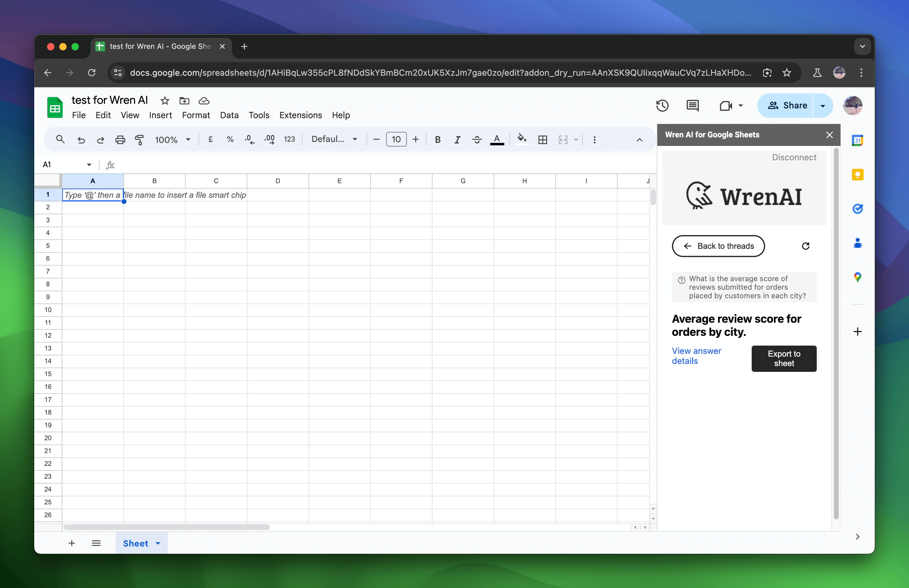Click the font size field

point(396,139)
